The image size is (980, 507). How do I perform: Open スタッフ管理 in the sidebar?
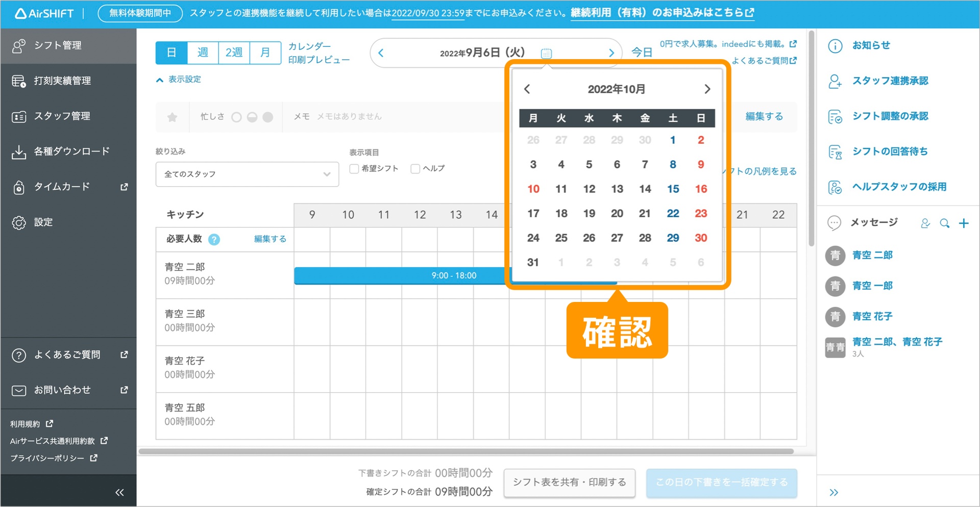[x=62, y=116]
